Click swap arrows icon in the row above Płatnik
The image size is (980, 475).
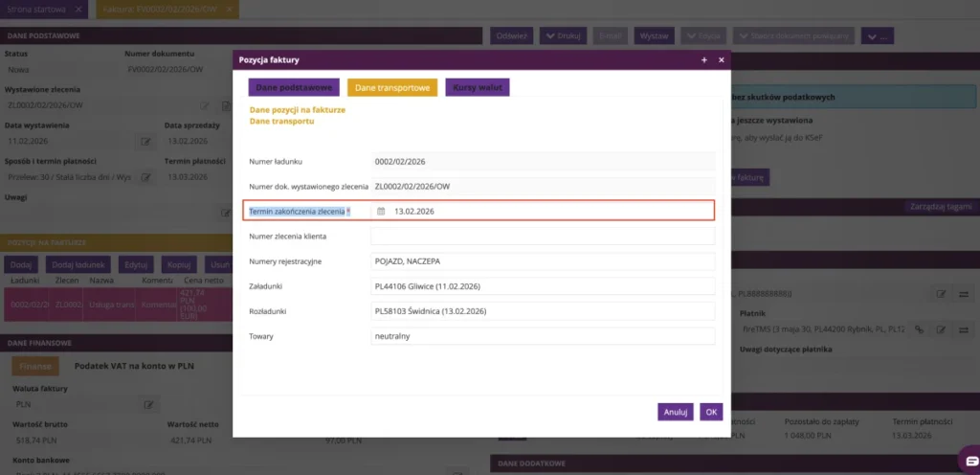tap(963, 294)
